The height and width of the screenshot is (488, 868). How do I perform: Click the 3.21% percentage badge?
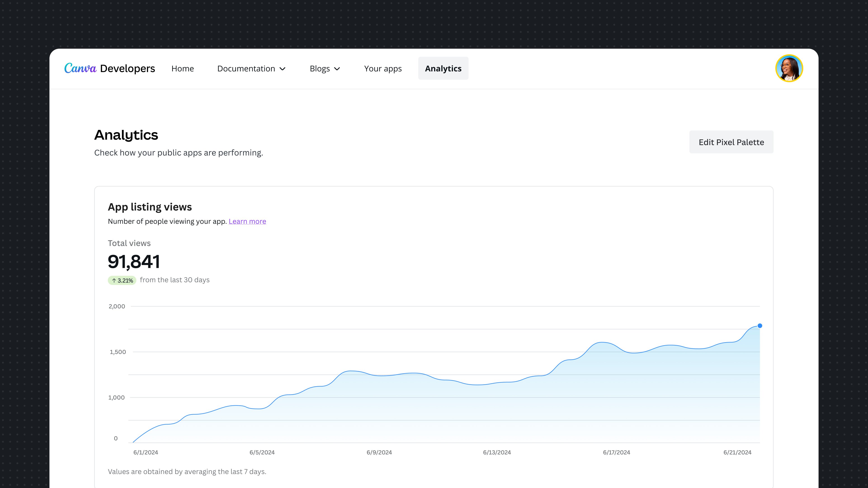tap(122, 280)
